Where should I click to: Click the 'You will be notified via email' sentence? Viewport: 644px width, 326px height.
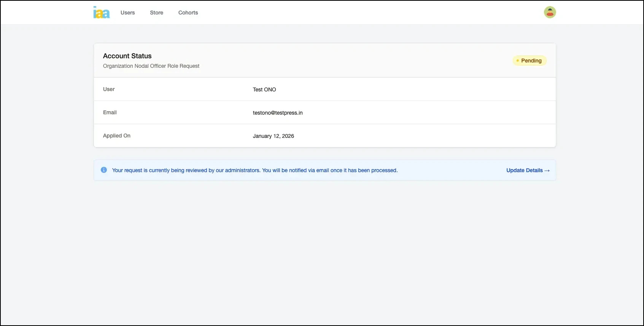click(330, 170)
